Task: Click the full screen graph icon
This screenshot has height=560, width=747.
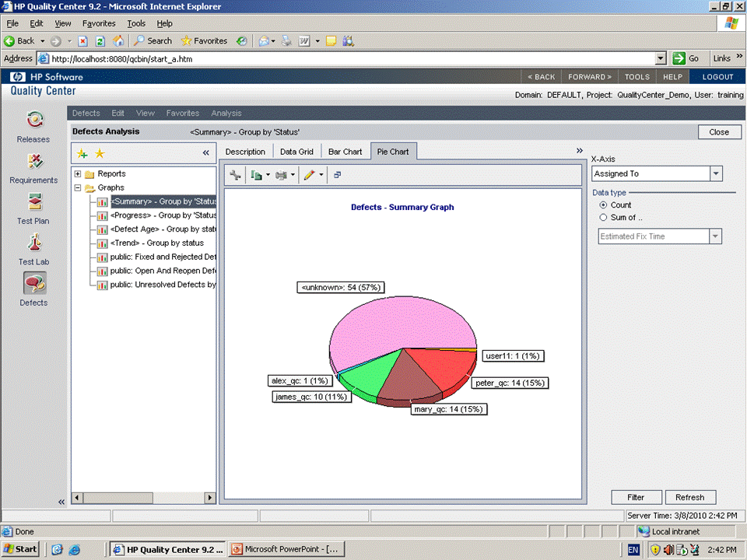Action: tap(337, 175)
